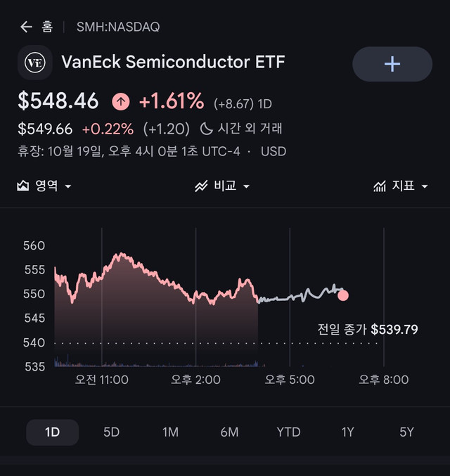Switch to the 5D range tab

(x=111, y=432)
